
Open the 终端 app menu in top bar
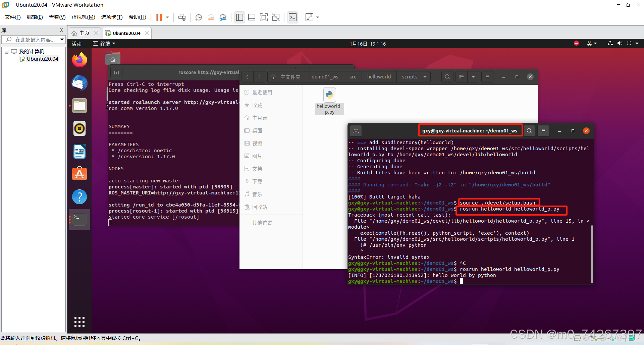(x=104, y=44)
